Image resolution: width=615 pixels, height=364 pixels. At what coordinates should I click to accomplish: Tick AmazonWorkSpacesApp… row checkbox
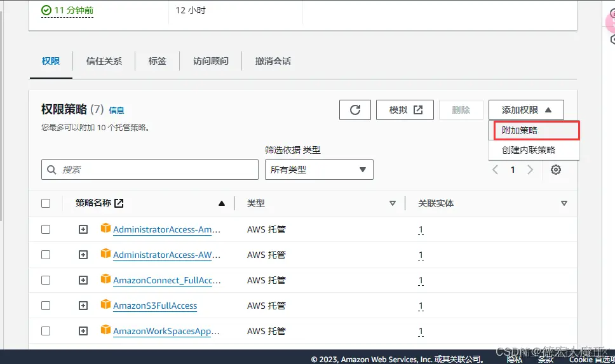point(46,331)
